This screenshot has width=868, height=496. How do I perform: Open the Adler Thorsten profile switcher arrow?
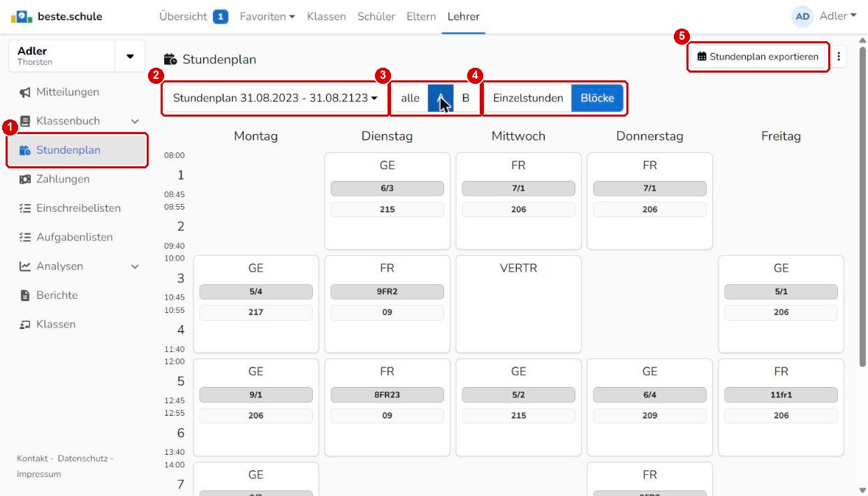[x=130, y=57]
